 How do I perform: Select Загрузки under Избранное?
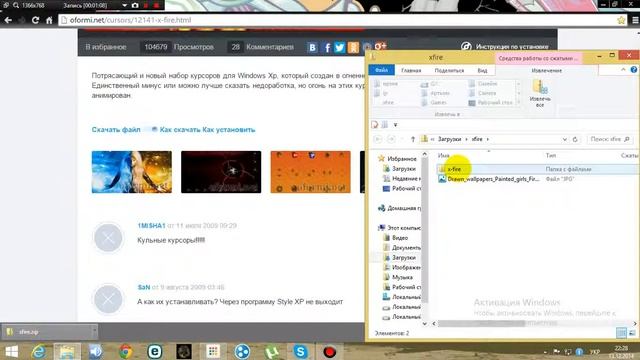point(404,169)
